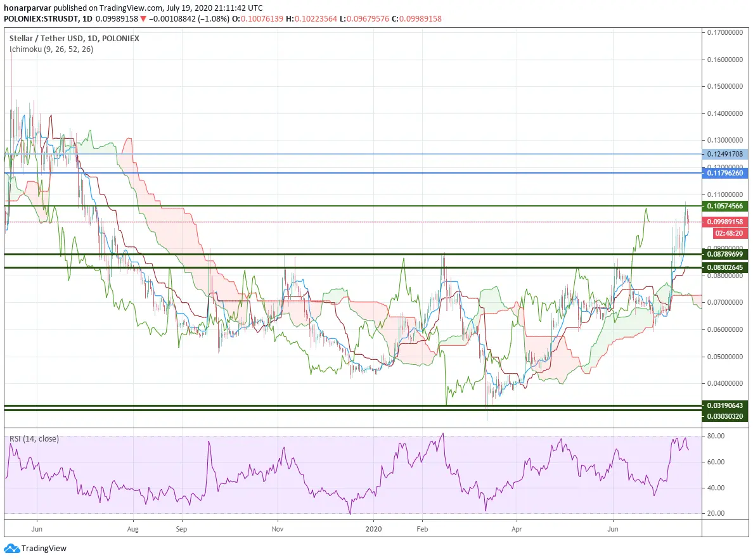Click the 0.03030320 support level label

click(724, 416)
